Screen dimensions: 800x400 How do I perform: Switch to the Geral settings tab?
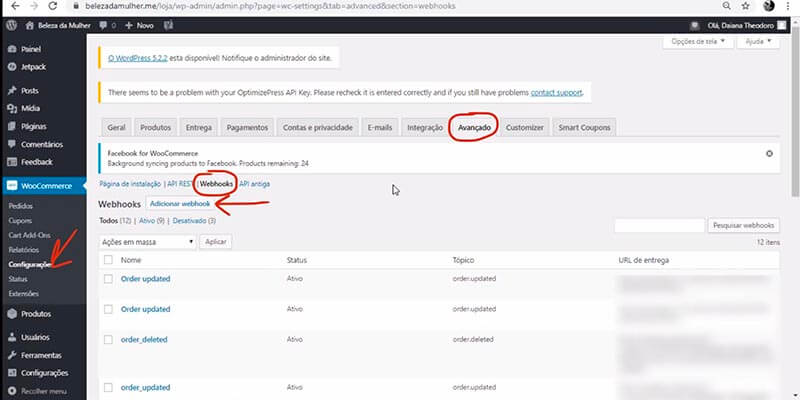(x=116, y=128)
